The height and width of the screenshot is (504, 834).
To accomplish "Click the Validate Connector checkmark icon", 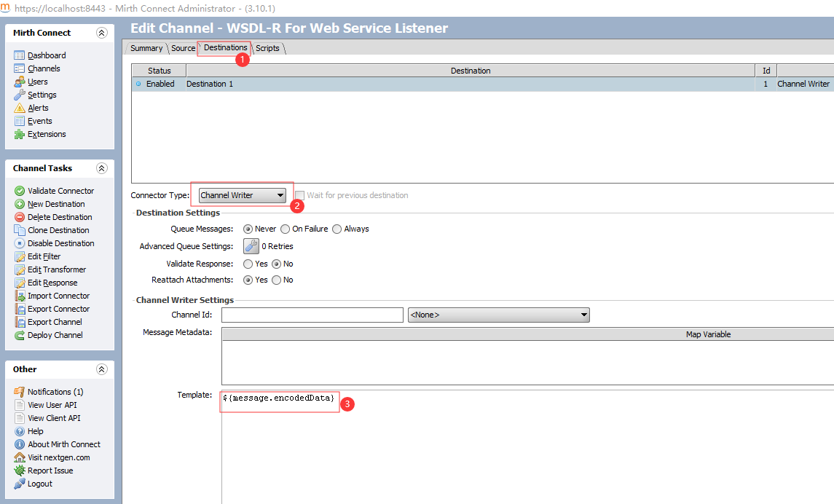I will (x=19, y=191).
